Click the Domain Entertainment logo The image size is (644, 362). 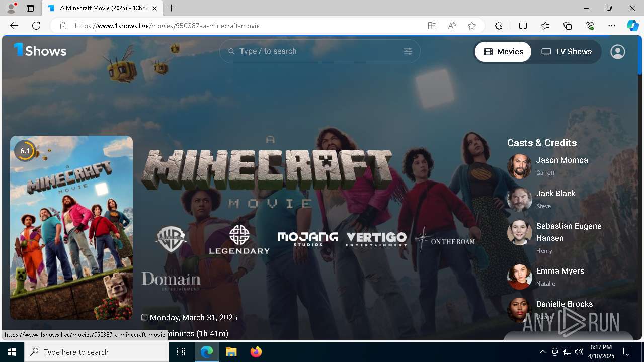(x=171, y=281)
